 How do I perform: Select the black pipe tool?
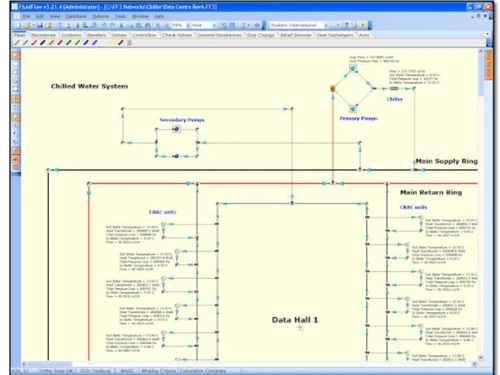pos(43,43)
